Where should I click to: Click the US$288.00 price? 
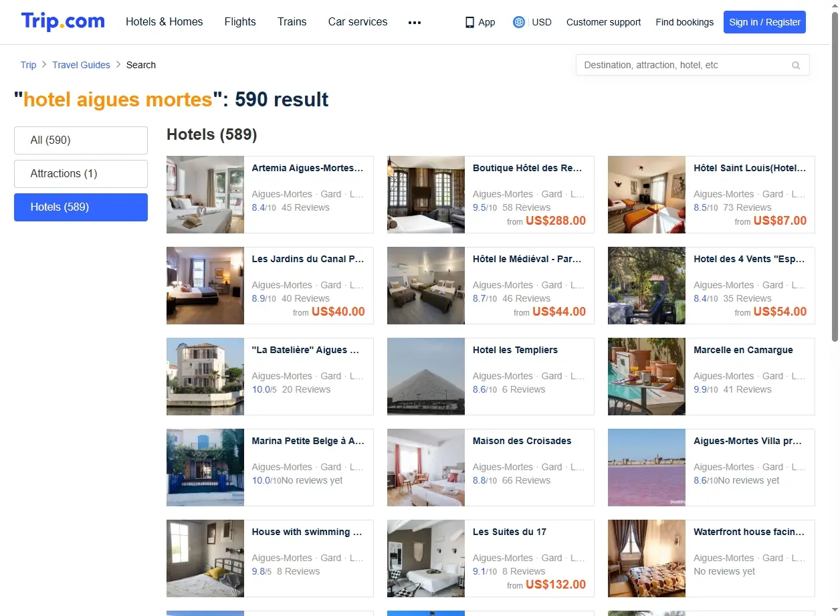556,221
